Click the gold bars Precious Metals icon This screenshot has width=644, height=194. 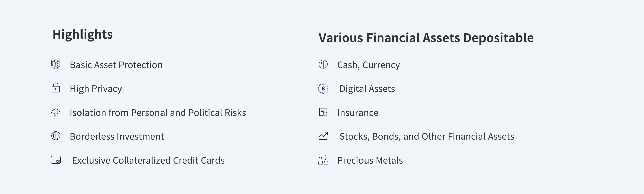click(323, 160)
